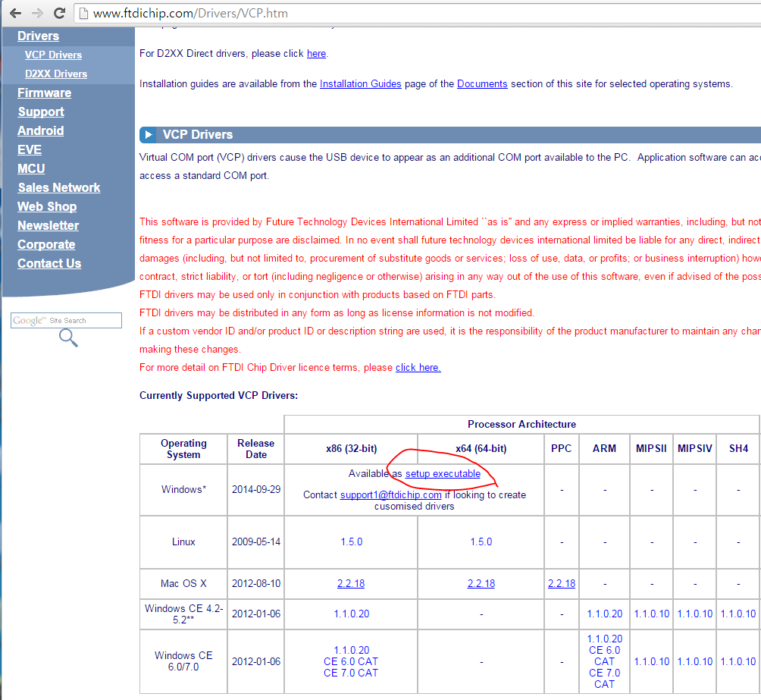Open Windows CE 6.0/7.0 x86 1.1.0.20
This screenshot has height=700, width=761.
point(352,650)
